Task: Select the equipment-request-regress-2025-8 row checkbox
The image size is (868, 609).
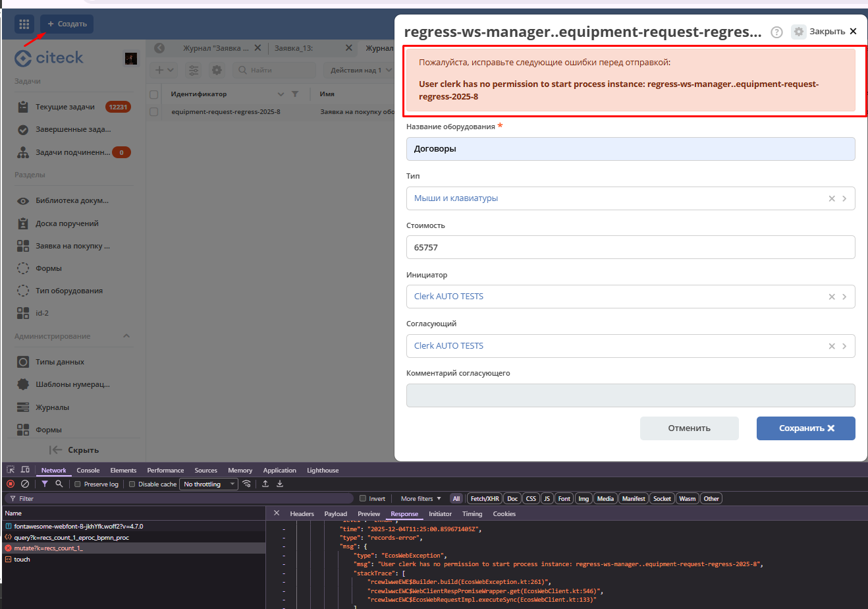Action: click(x=154, y=112)
